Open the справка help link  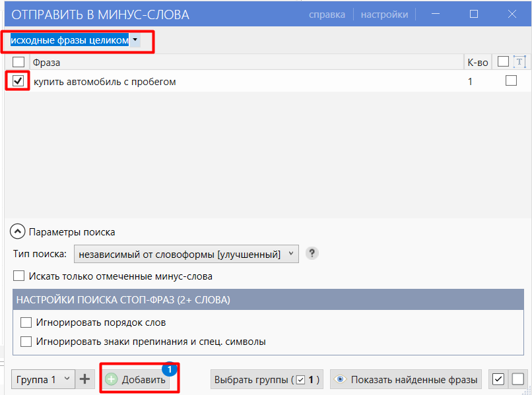[327, 15]
